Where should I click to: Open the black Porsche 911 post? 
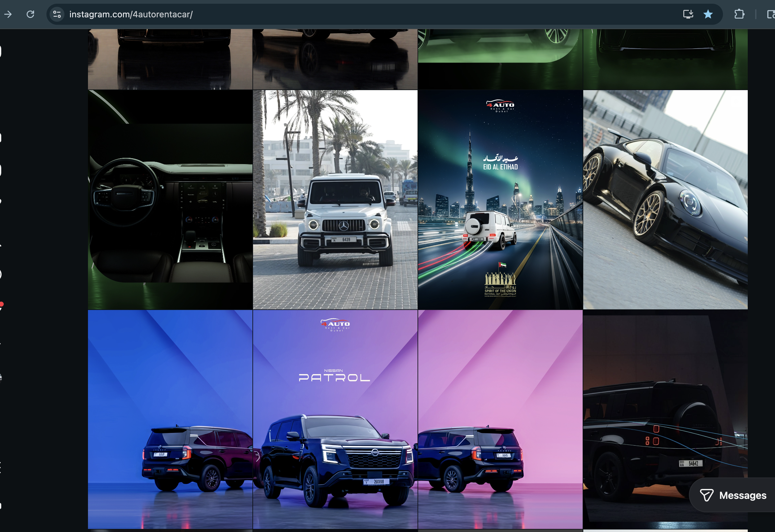[x=665, y=200]
